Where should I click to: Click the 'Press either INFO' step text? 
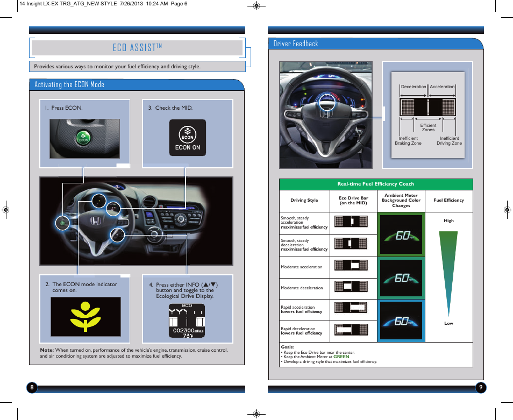183,290
